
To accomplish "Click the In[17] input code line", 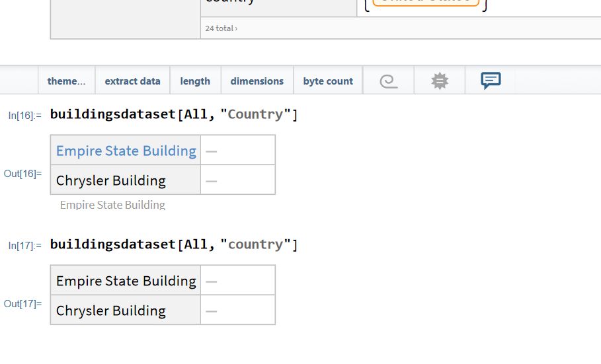I will [x=174, y=244].
